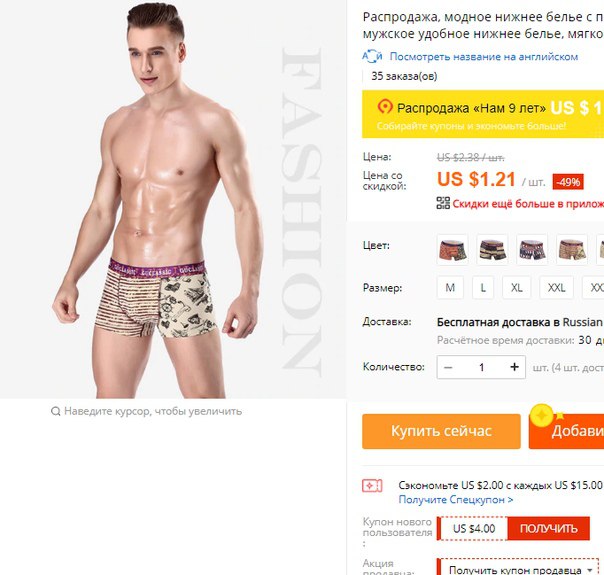Choose size XXL option
Image resolution: width=604 pixels, height=575 pixels.
pyautogui.click(x=556, y=288)
